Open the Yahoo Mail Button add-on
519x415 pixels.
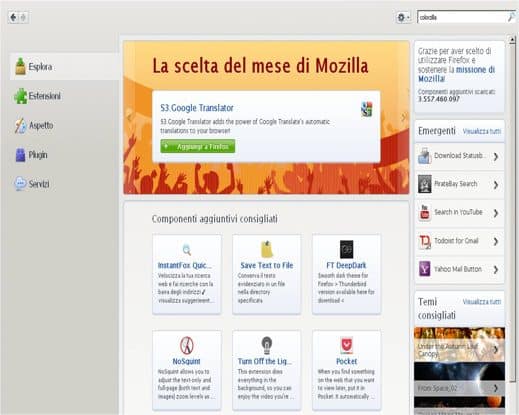[459, 269]
